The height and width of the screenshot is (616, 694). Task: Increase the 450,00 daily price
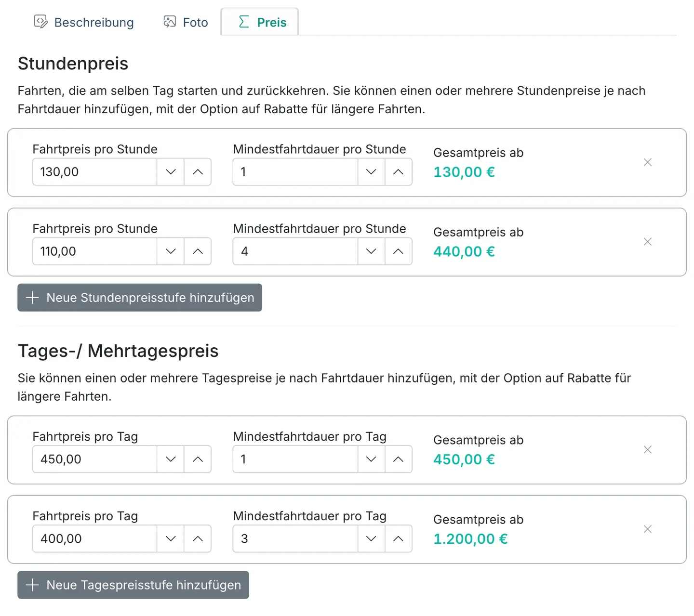[x=198, y=459]
